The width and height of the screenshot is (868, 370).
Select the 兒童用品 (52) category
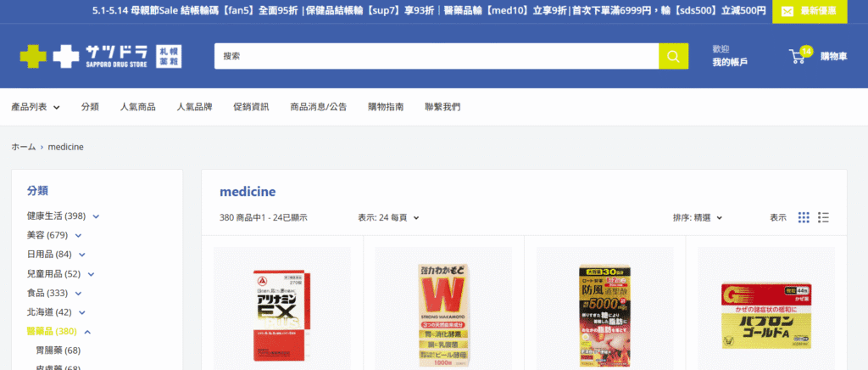tap(53, 273)
